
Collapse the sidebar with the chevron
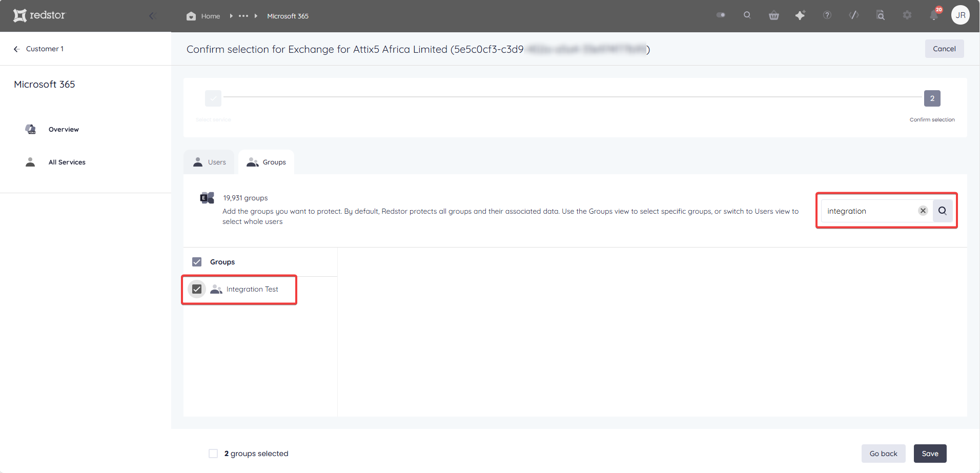pos(152,16)
